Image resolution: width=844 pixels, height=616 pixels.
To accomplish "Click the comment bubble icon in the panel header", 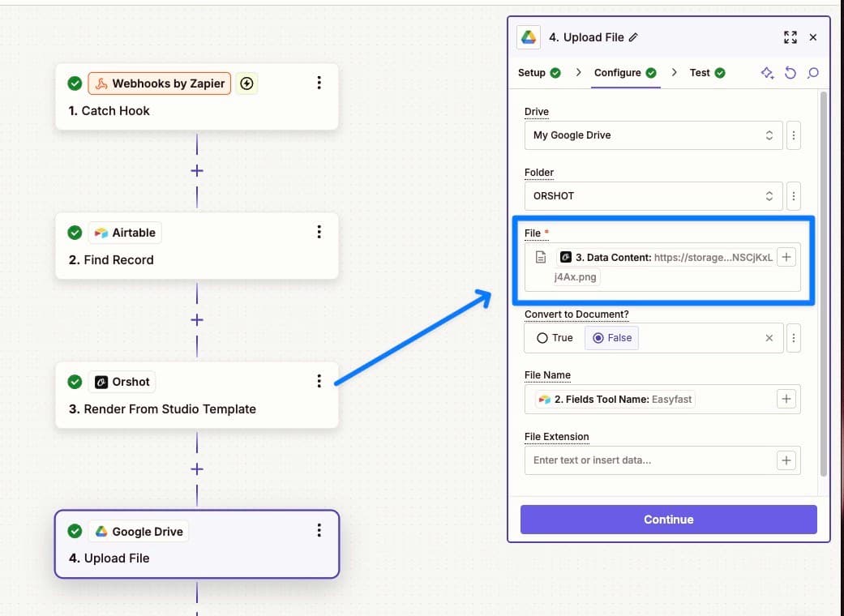I will (x=812, y=73).
